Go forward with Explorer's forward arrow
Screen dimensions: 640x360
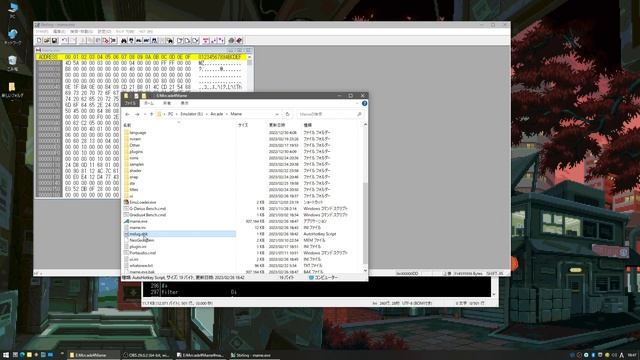coord(137,114)
